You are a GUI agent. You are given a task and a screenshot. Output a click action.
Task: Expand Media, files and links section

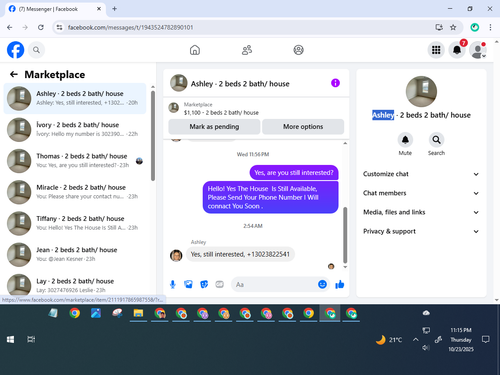click(x=421, y=212)
